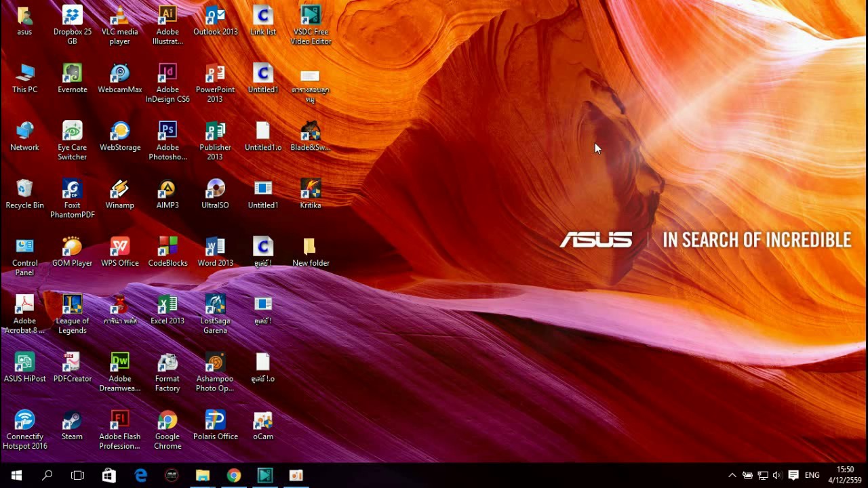Open Task View from the taskbar
868x488 pixels.
pyautogui.click(x=78, y=475)
